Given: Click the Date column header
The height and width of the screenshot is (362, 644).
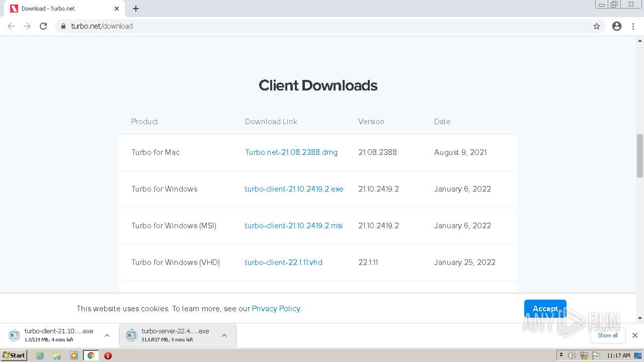Looking at the screenshot, I should point(442,122).
